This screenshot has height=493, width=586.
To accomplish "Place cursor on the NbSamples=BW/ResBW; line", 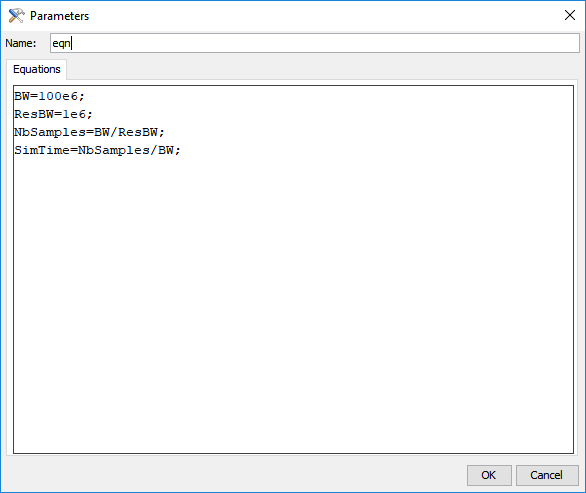I will [89, 132].
